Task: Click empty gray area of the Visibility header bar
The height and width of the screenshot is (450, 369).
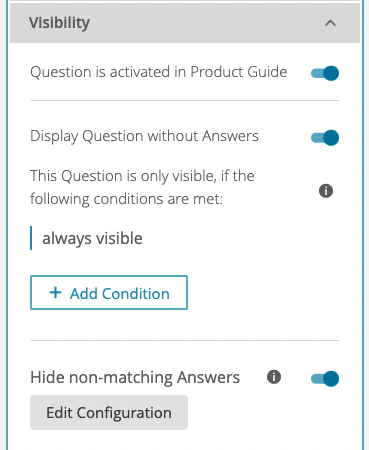Action: pyautogui.click(x=207, y=23)
